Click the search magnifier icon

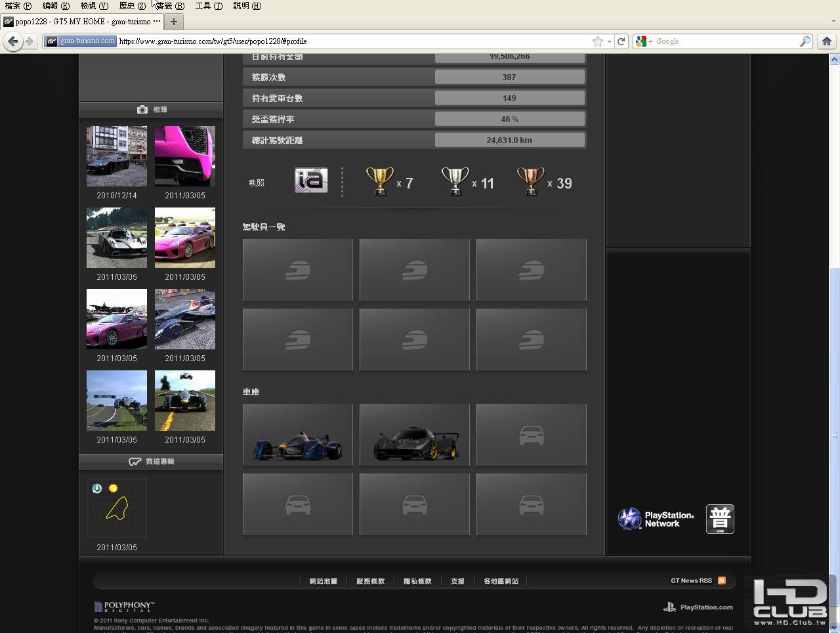pyautogui.click(x=805, y=41)
